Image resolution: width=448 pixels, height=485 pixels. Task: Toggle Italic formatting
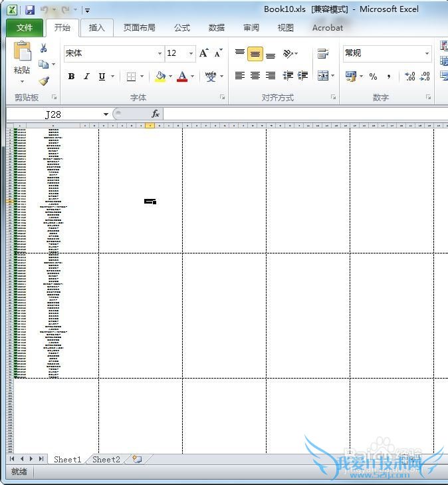pos(87,76)
